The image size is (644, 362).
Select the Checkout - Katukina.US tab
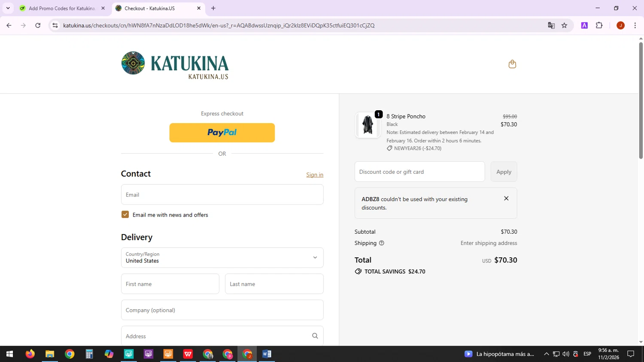[x=158, y=8]
